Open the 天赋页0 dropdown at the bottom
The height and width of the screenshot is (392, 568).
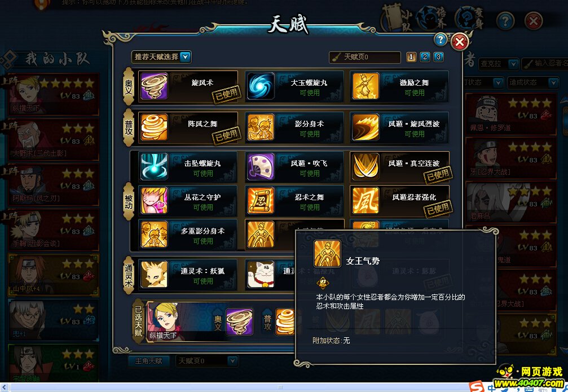click(207, 361)
